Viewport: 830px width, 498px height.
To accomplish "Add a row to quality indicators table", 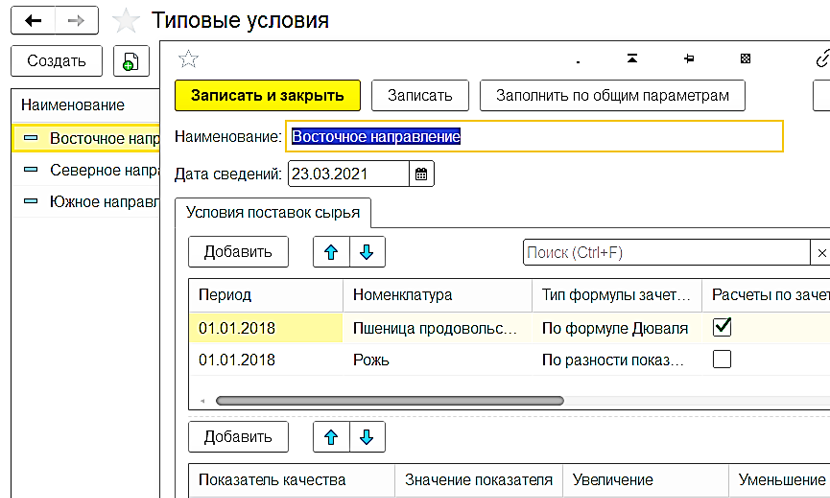I will (238, 437).
